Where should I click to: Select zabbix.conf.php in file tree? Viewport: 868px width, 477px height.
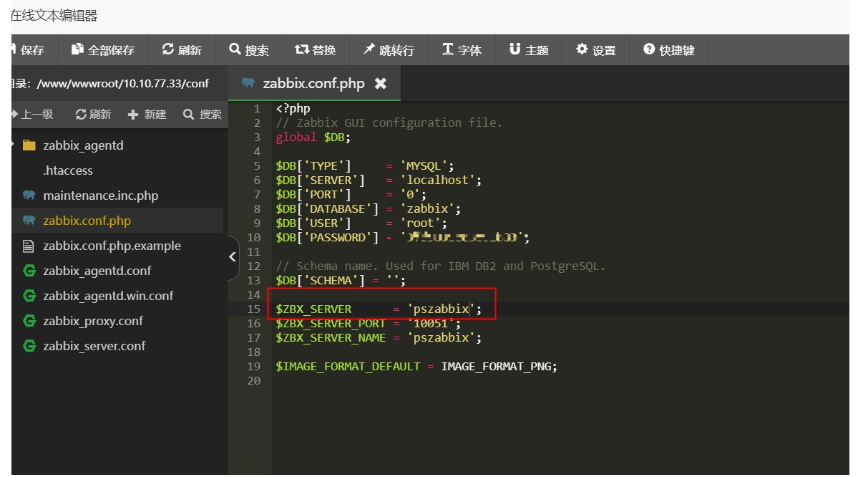tap(87, 221)
